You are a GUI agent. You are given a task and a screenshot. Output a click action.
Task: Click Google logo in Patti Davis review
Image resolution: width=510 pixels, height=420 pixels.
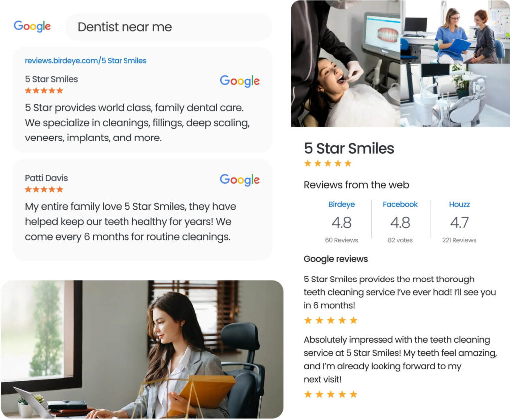(240, 179)
